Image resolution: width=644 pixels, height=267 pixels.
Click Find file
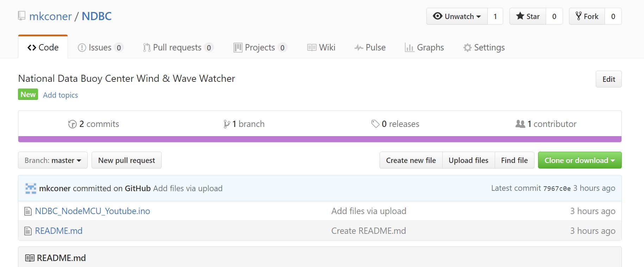click(x=514, y=160)
